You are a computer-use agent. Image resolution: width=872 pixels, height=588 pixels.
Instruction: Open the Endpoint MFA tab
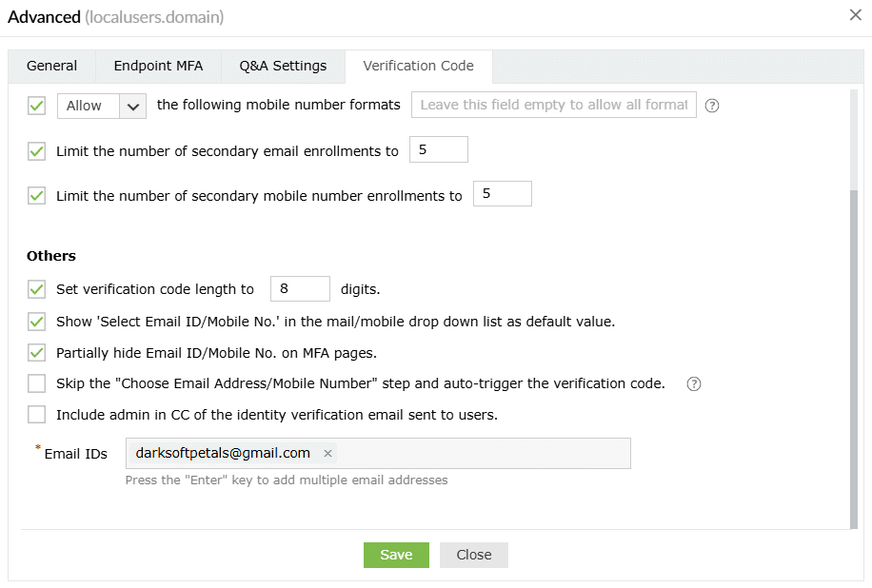pyautogui.click(x=158, y=66)
